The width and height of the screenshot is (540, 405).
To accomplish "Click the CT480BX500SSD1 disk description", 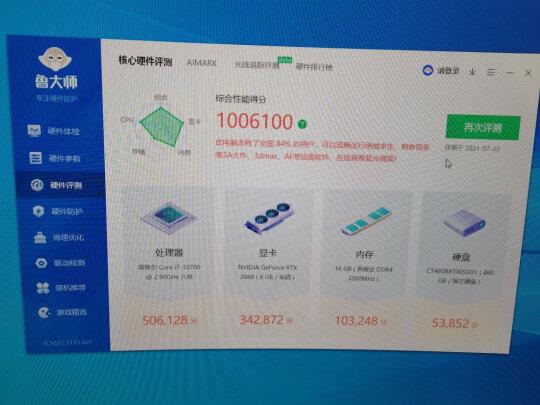I will click(x=460, y=276).
